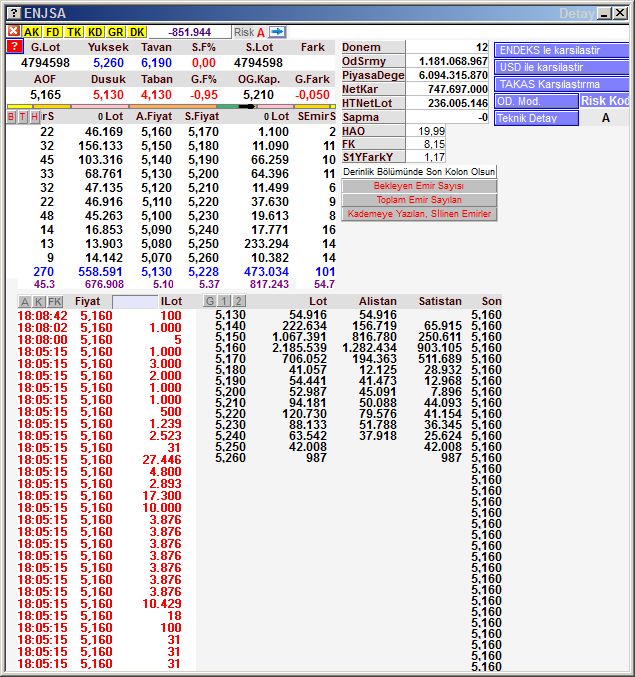
Task: Click the blue arrow icon next to Risk A
Action: coord(277,32)
